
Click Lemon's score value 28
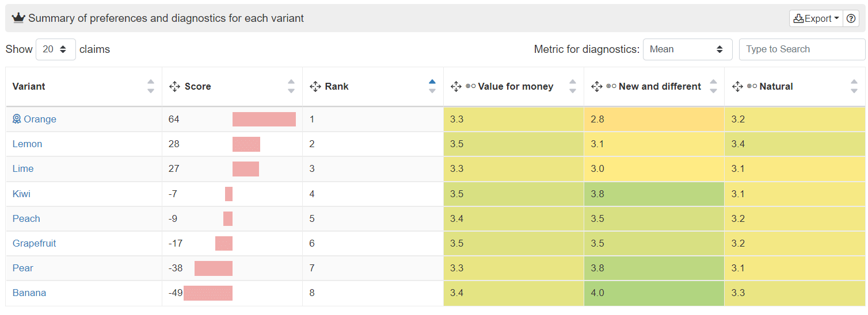click(x=174, y=144)
